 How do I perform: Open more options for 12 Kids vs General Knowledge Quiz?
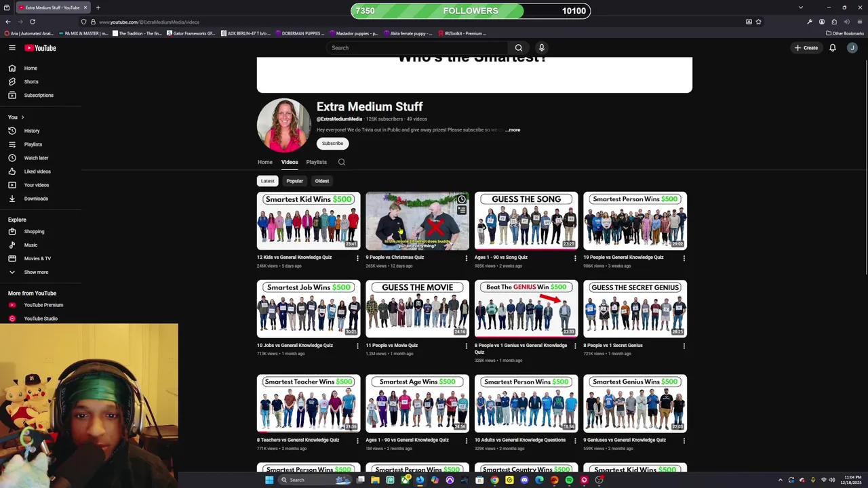(x=357, y=258)
